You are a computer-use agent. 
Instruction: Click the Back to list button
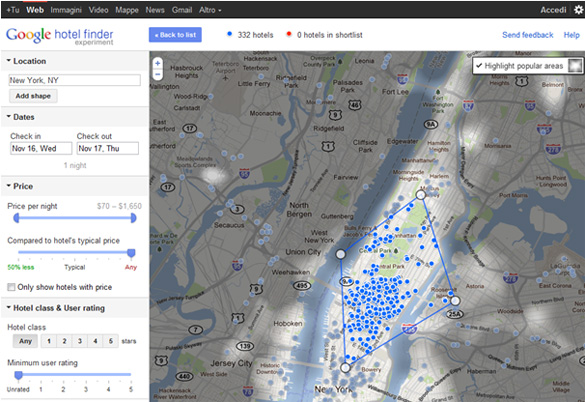click(175, 35)
